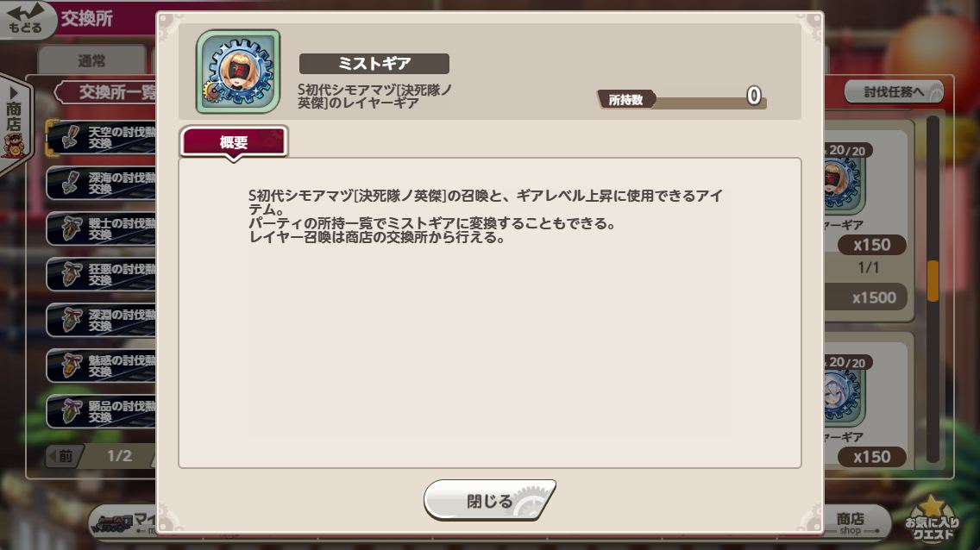Close the dialog with 閉じる button
The image size is (980, 550).
[x=489, y=500]
